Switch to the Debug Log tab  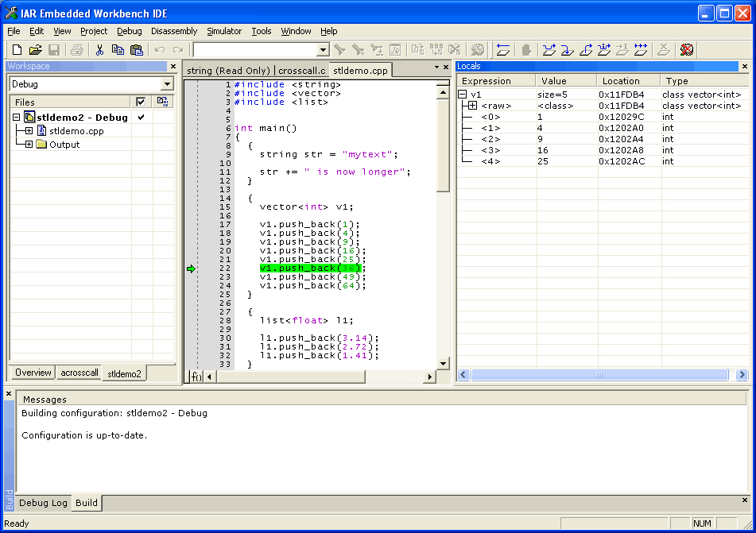click(x=44, y=503)
